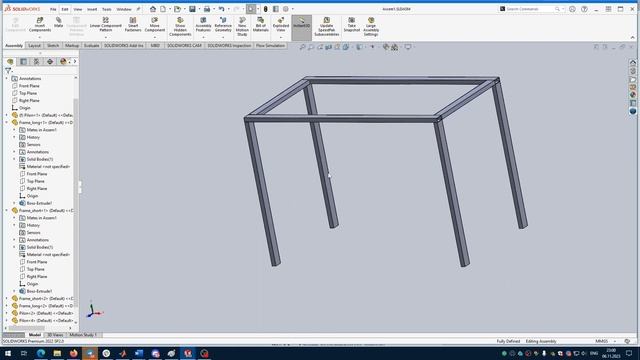Viewport: 640px width, 360px height.
Task: Open the FeatureManager design tree tab
Action: pyautogui.click(x=10, y=62)
